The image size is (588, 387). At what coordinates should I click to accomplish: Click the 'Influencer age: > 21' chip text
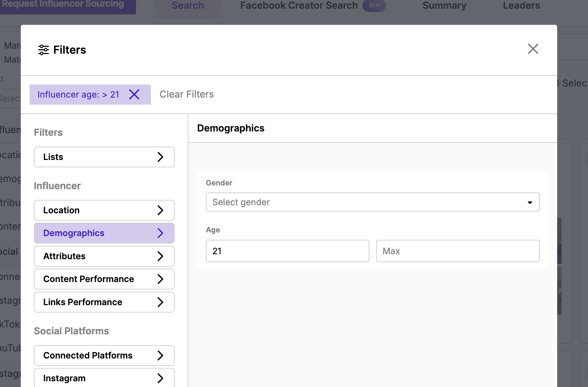tap(78, 95)
